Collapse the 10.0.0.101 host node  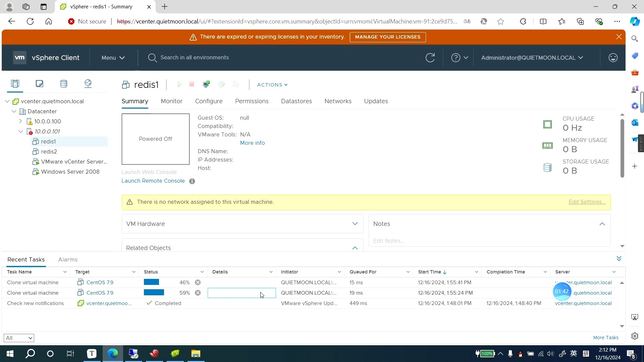pos(20,131)
